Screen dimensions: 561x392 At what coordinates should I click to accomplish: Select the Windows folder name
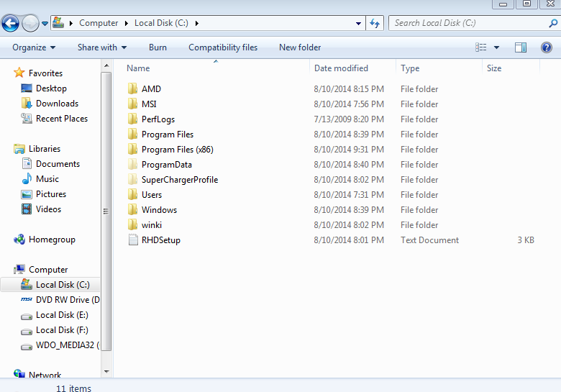[x=159, y=209]
